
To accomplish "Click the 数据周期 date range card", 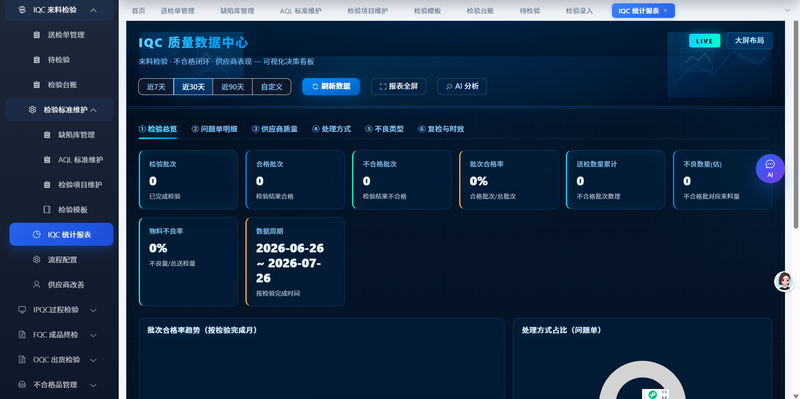I will coord(295,262).
